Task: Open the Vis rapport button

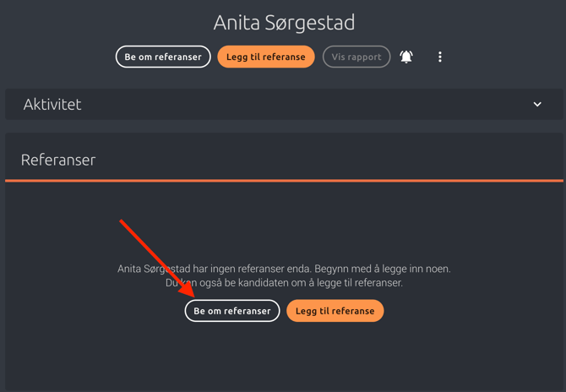Action: point(356,57)
